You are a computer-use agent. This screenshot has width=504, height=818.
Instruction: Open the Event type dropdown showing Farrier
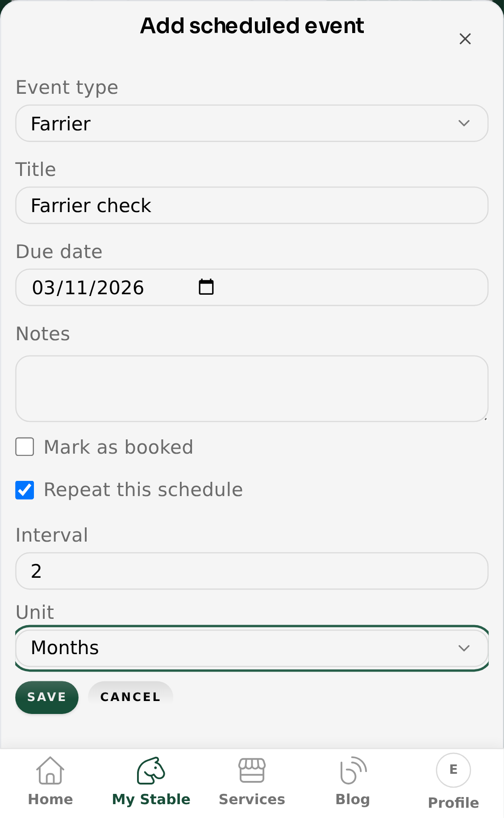pyautogui.click(x=251, y=123)
